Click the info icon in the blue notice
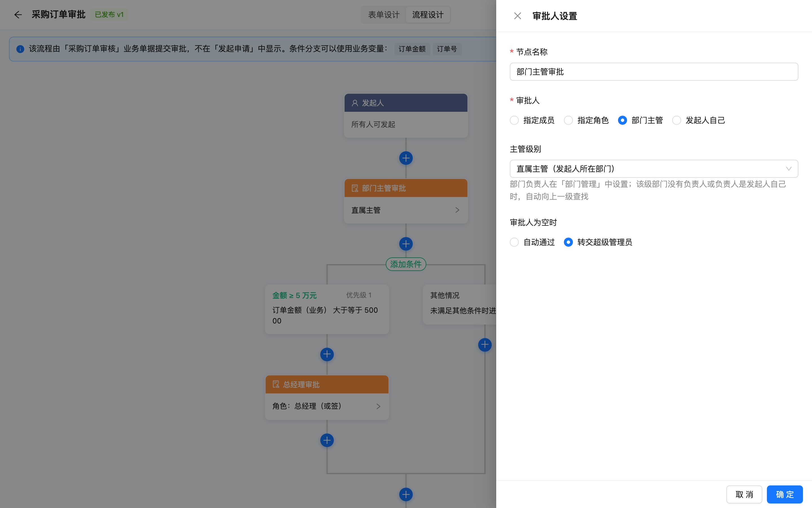This screenshot has width=812, height=508. tap(20, 49)
